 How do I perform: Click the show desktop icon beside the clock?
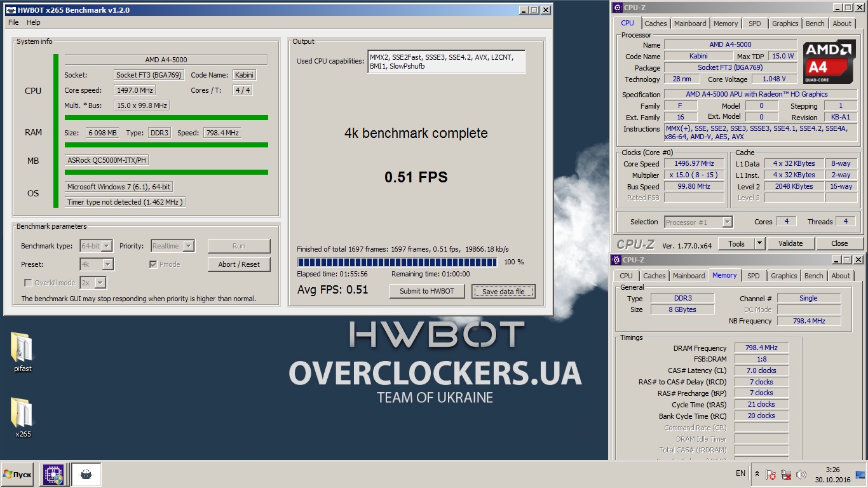(x=860, y=474)
